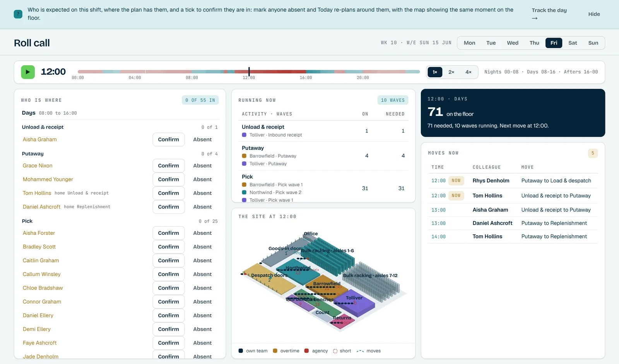Mark Connor Graham absent

tap(202, 302)
